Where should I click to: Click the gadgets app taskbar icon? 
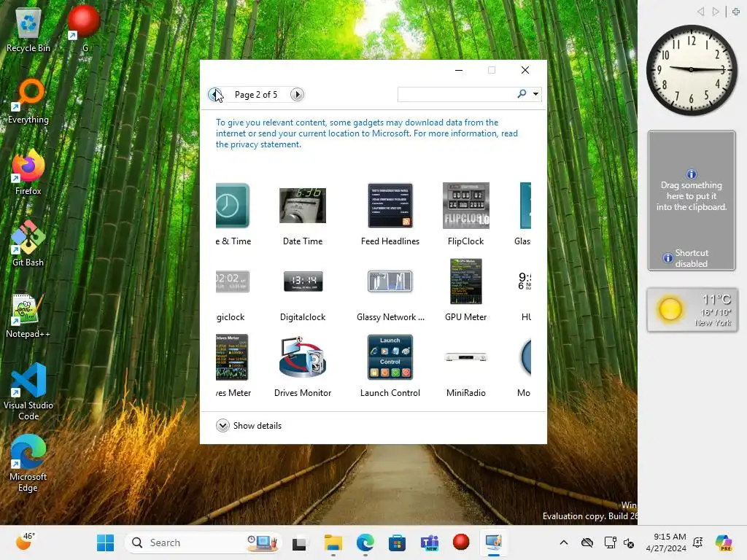pos(494,542)
